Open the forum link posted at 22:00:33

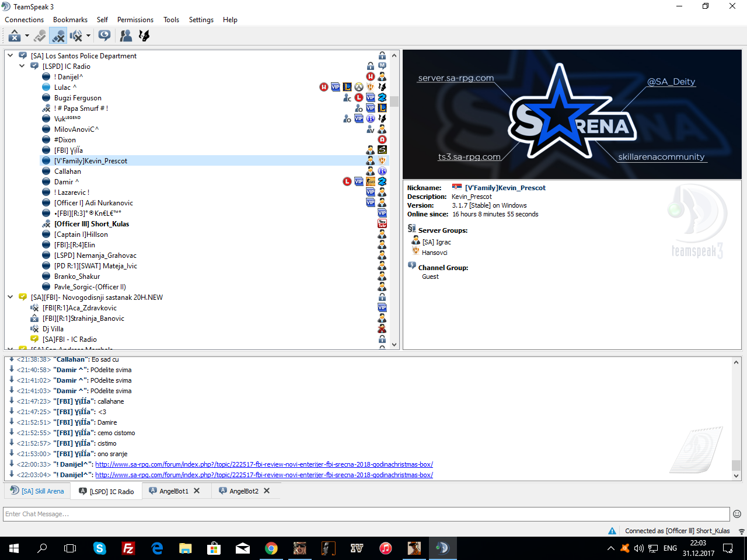pyautogui.click(x=264, y=464)
